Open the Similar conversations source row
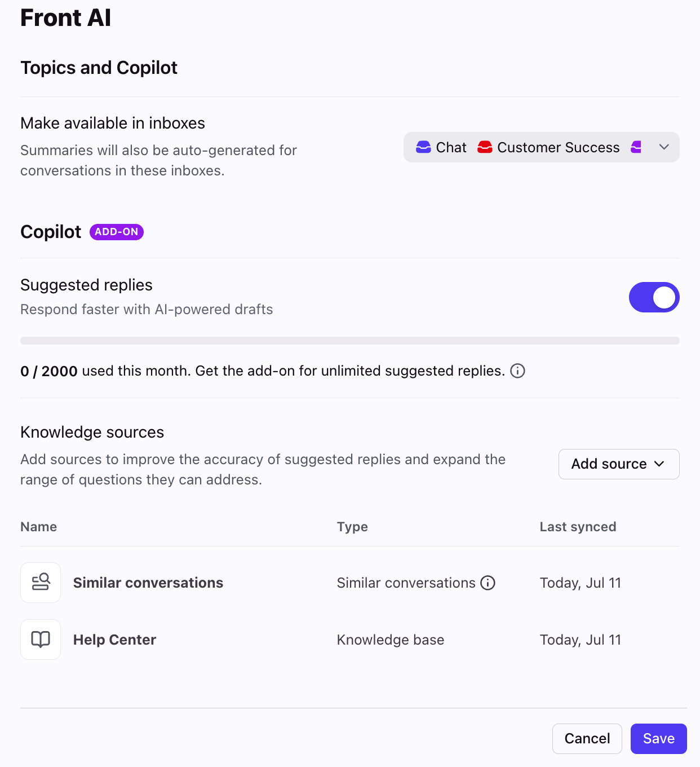This screenshot has width=700, height=767. 349,583
